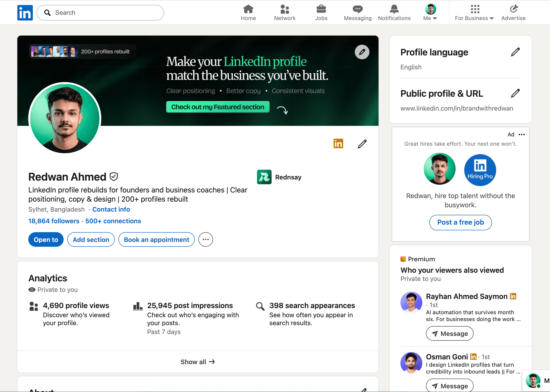Go to the Jobs briefcase icon
Image resolution: width=550 pixels, height=392 pixels.
point(321,13)
